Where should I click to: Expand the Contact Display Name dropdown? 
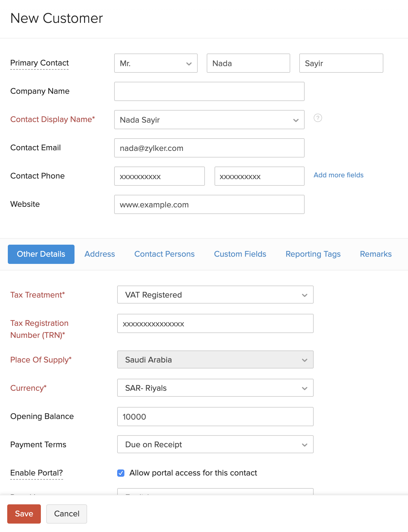[209, 120]
